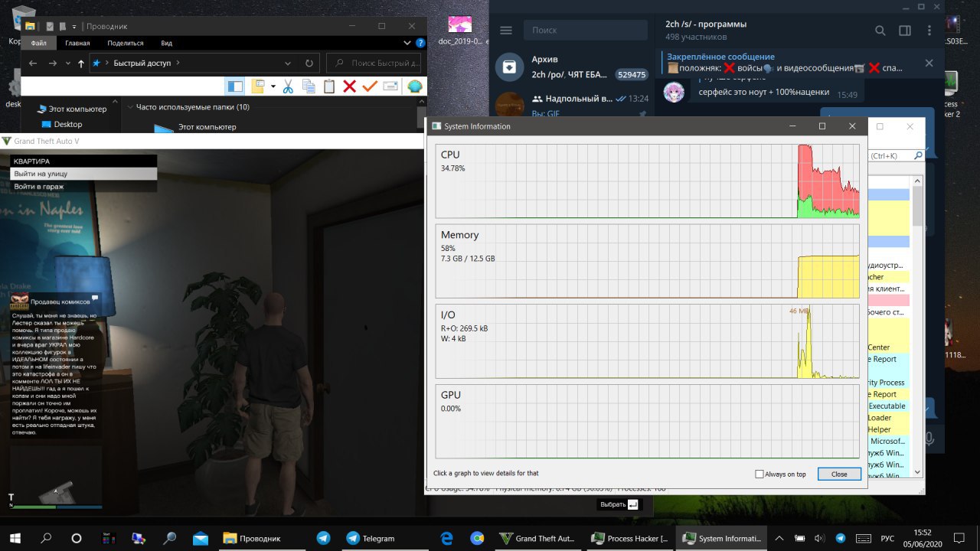Collapse Часто используемые папки group
Screen dimensions: 980x551
[130, 107]
